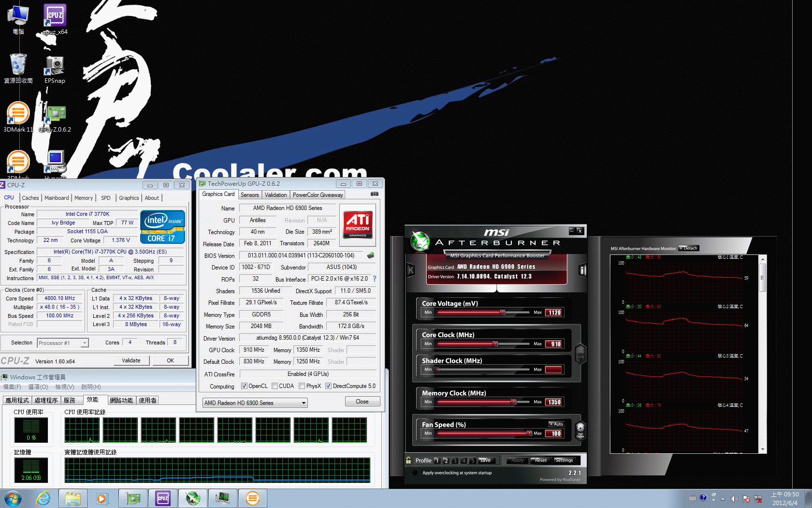Screen dimensions: 812x508
Task: Switch to the SPD tab in CPU-Z
Action: 106,198
